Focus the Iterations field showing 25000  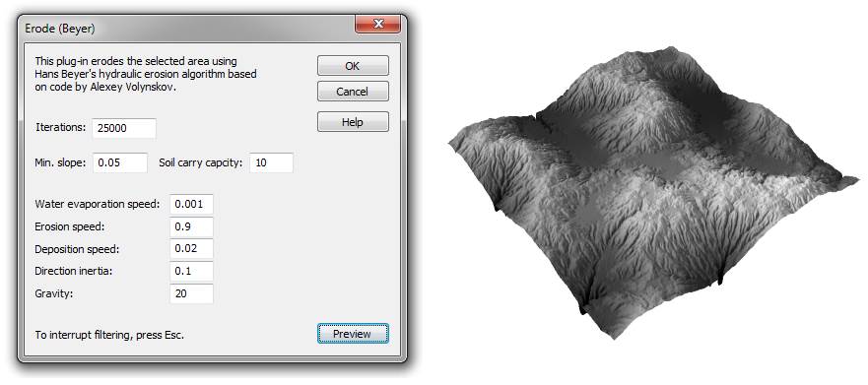tap(124, 128)
